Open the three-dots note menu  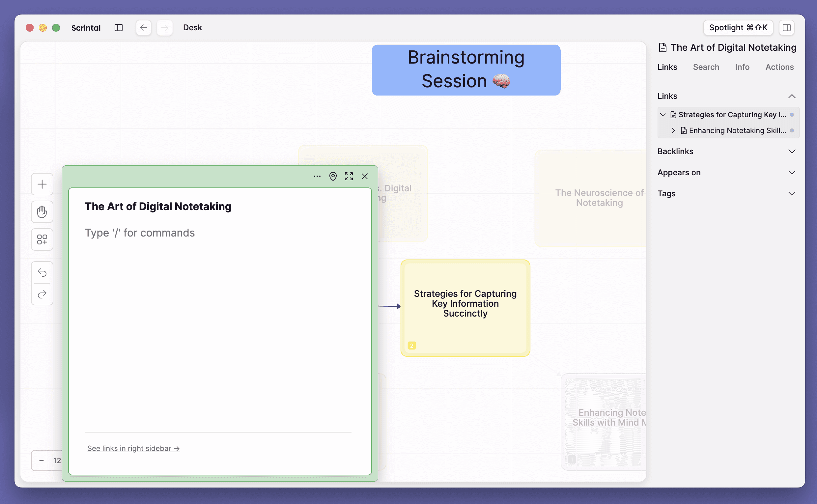click(317, 176)
